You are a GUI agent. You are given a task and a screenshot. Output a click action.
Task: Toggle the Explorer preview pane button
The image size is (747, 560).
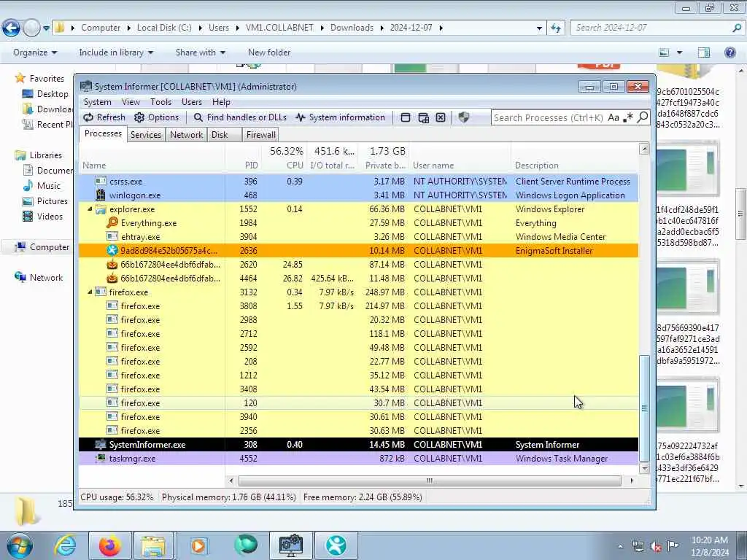pyautogui.click(x=704, y=52)
